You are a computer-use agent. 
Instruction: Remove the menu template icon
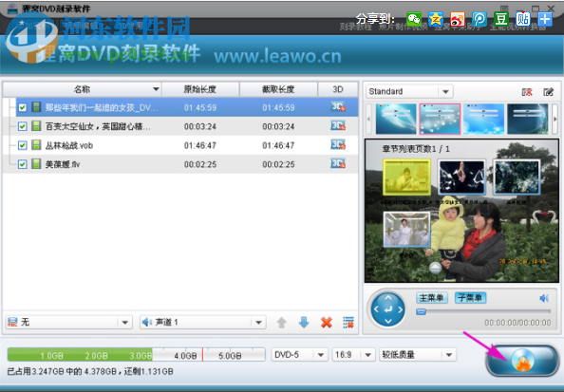click(527, 92)
